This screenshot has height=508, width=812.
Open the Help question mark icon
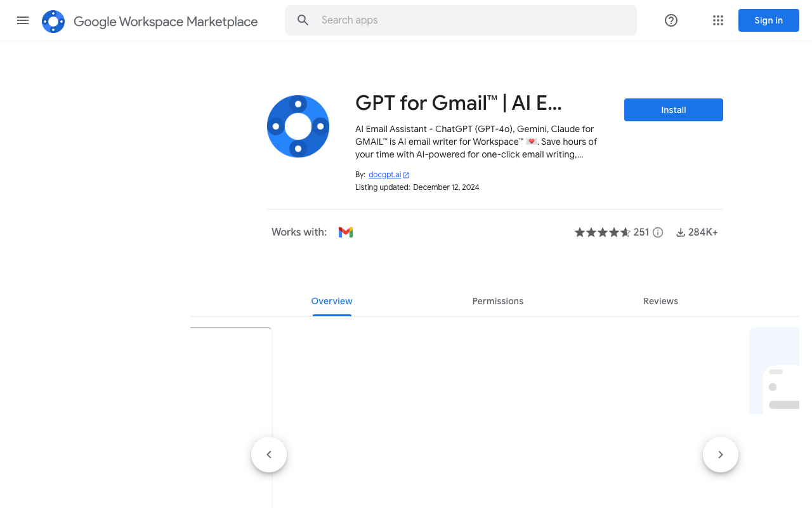click(x=671, y=20)
